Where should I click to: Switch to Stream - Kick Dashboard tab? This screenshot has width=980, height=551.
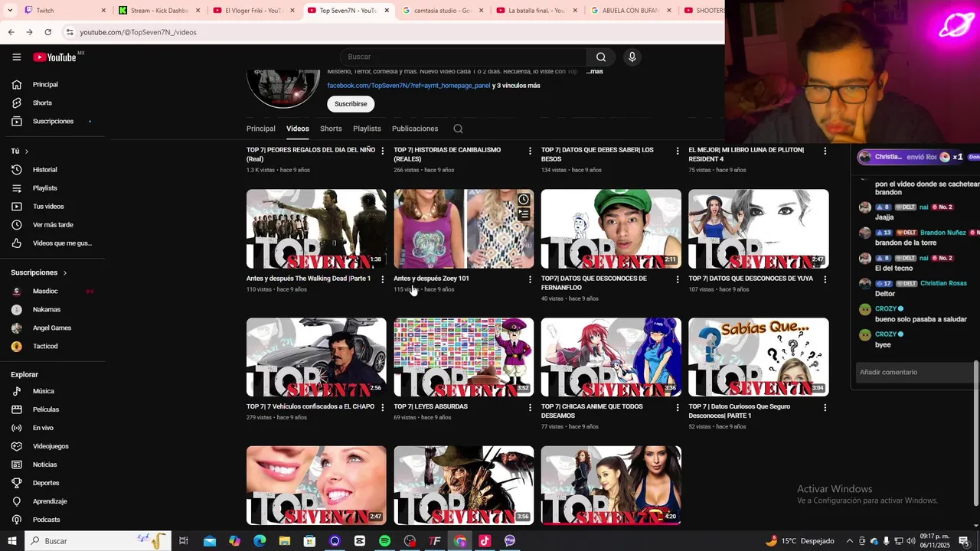pyautogui.click(x=159, y=11)
